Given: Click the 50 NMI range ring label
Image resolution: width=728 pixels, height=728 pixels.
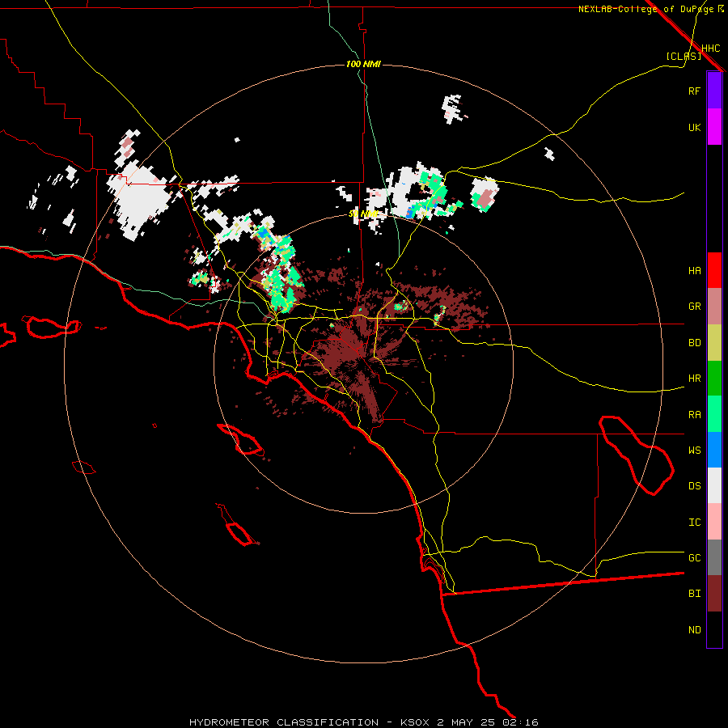Looking at the screenshot, I should click(x=363, y=214).
